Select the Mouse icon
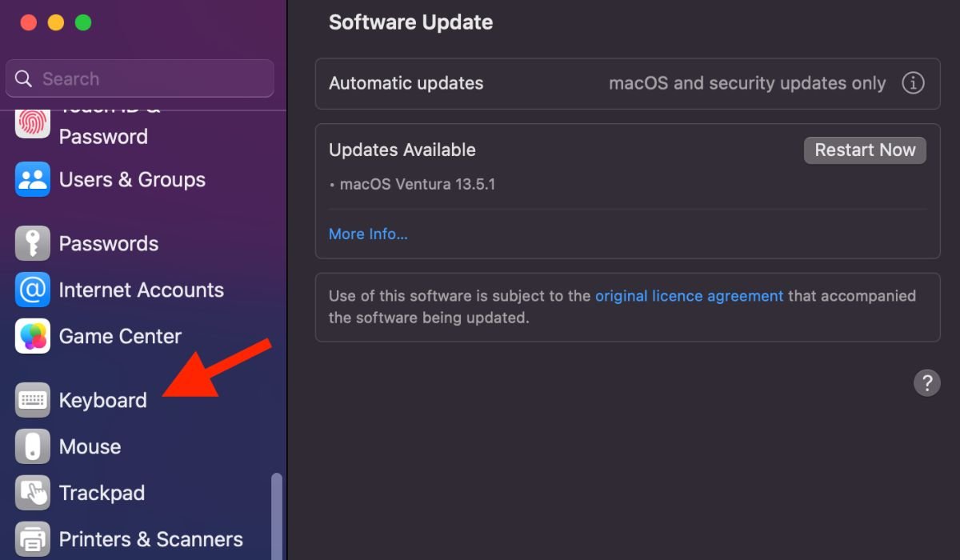This screenshot has width=960, height=560. pyautogui.click(x=33, y=446)
